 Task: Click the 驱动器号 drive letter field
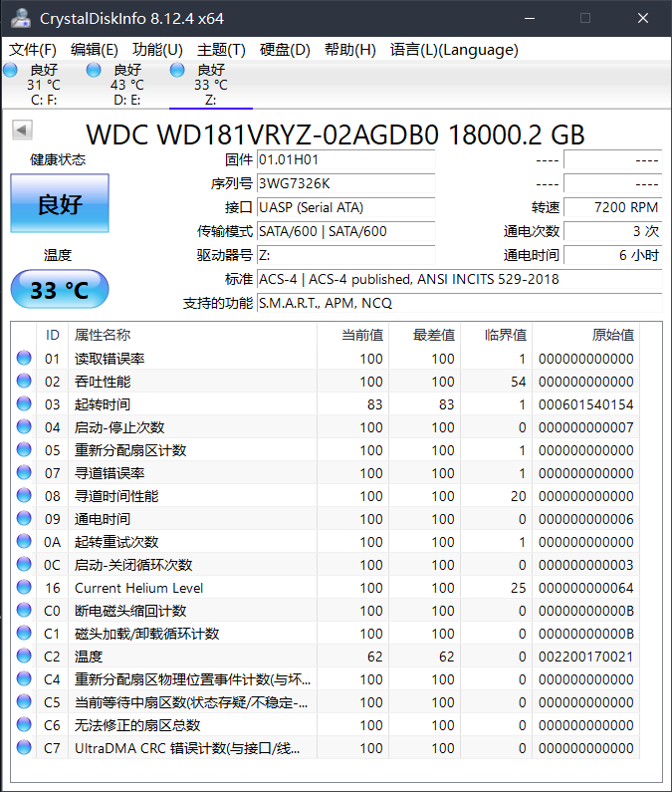point(345,255)
